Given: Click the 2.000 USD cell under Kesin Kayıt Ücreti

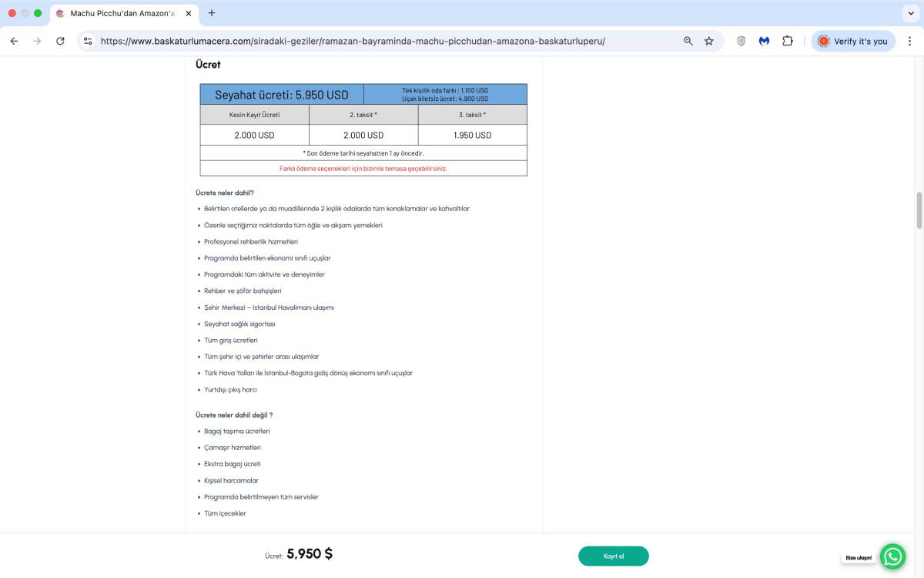Looking at the screenshot, I should [255, 135].
